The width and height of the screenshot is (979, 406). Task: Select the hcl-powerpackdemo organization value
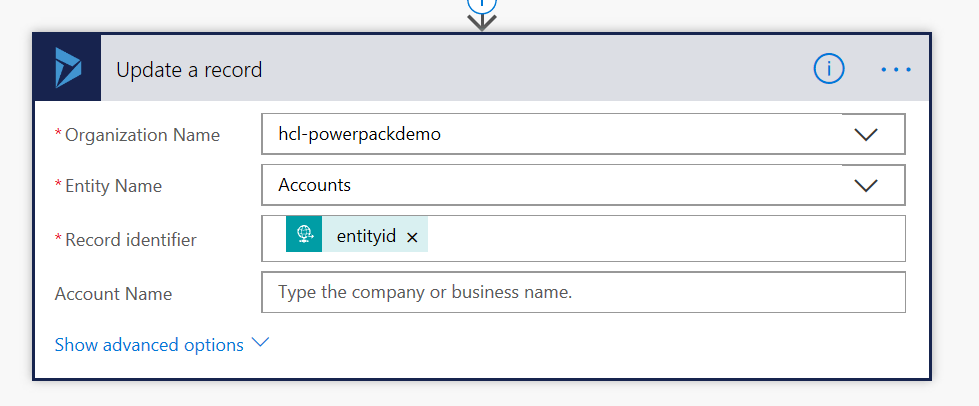(x=359, y=134)
